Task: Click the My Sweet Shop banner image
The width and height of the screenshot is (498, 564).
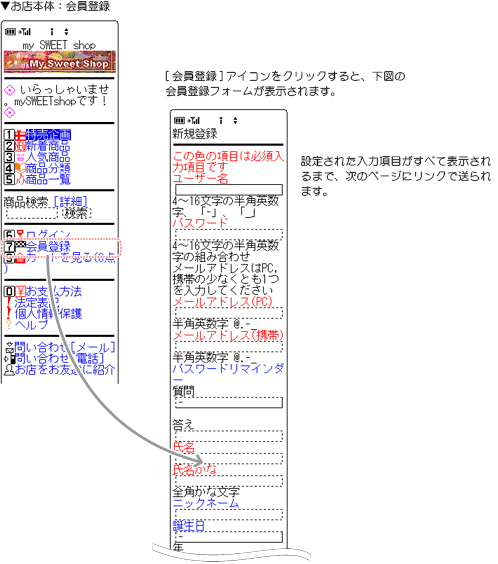Action: [x=60, y=62]
